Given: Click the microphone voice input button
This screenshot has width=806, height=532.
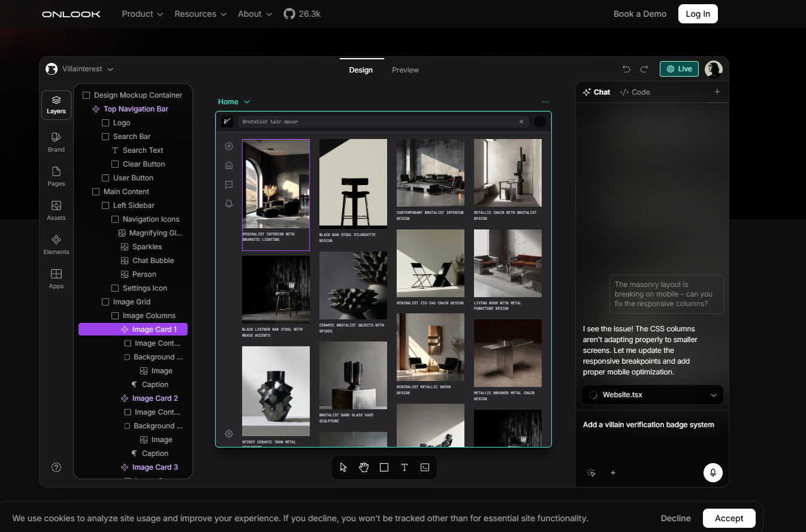Looking at the screenshot, I should (713, 473).
